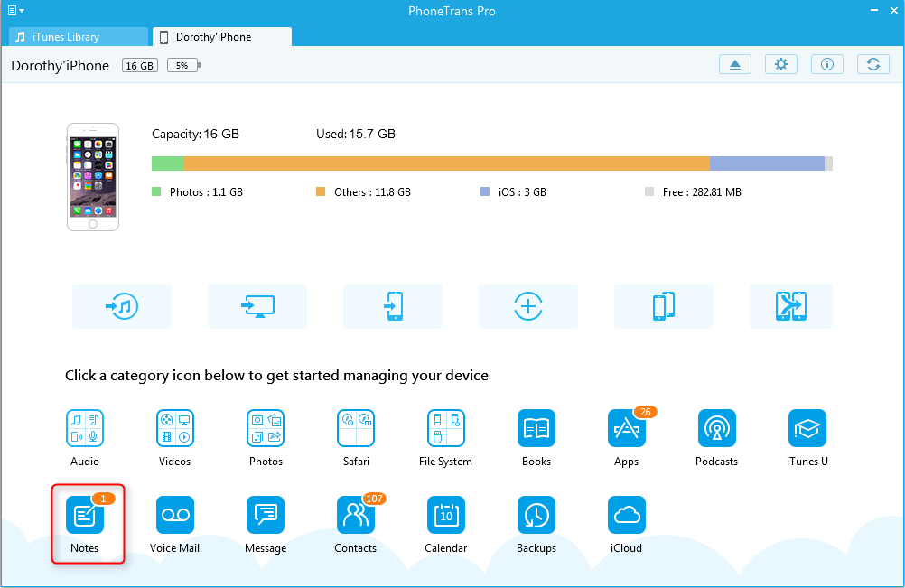The width and height of the screenshot is (905, 588).
Task: Open the Apps category icon
Action: pos(627,429)
